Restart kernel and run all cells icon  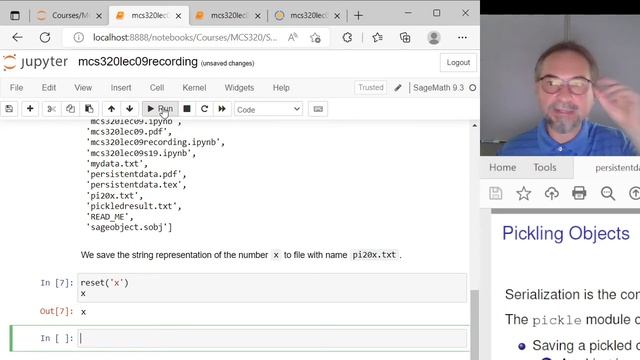click(x=222, y=109)
